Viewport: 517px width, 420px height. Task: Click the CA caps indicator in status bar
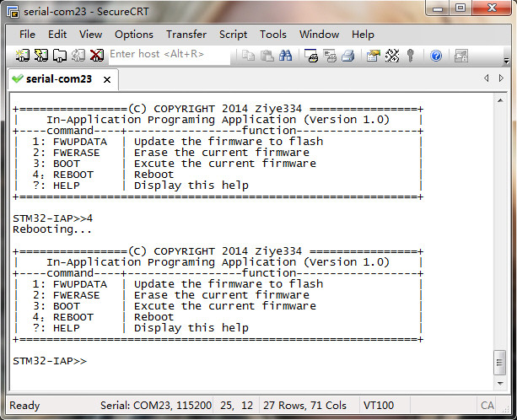click(487, 405)
